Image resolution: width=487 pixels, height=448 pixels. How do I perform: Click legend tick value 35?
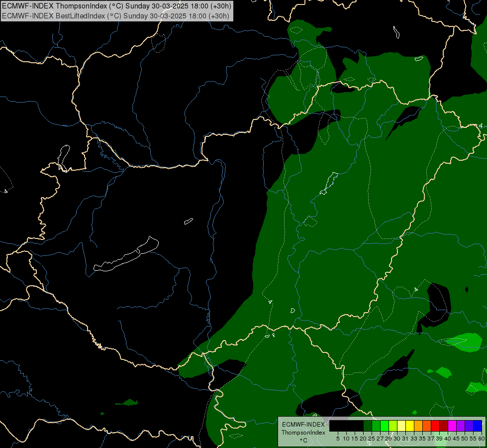tap(422, 439)
